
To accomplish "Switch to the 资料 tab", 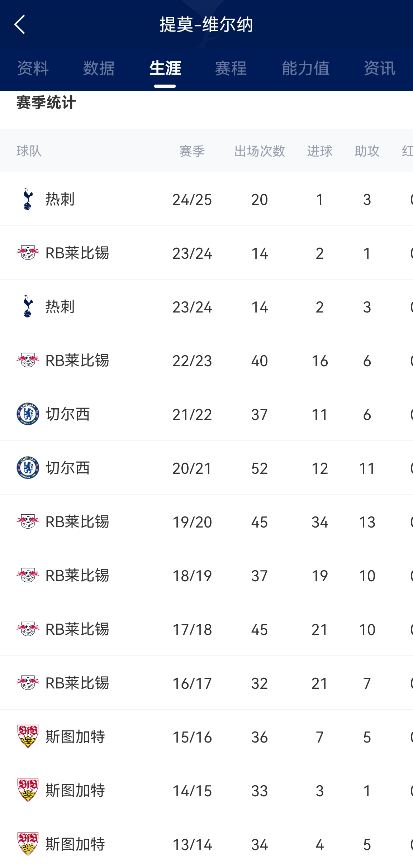I will click(x=33, y=68).
